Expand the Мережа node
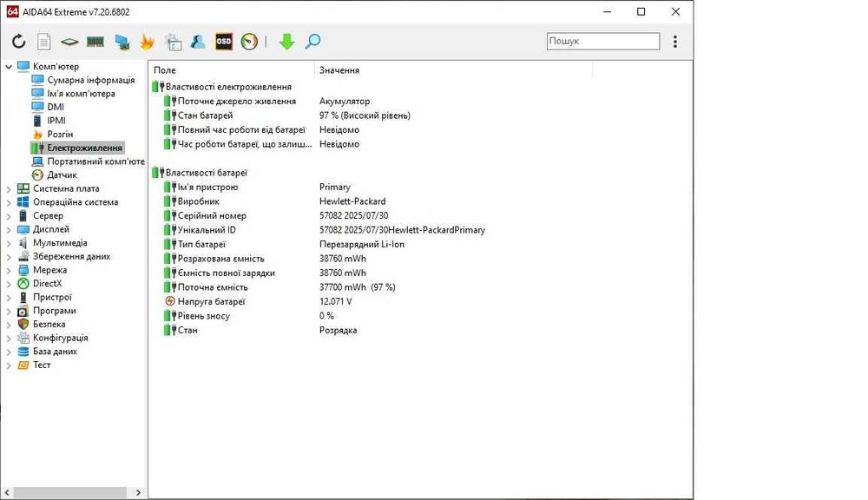Viewport: 868px width, 500px height. [x=9, y=270]
